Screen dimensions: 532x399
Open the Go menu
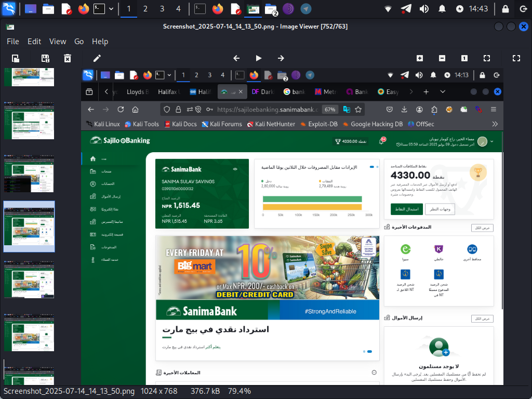click(79, 42)
